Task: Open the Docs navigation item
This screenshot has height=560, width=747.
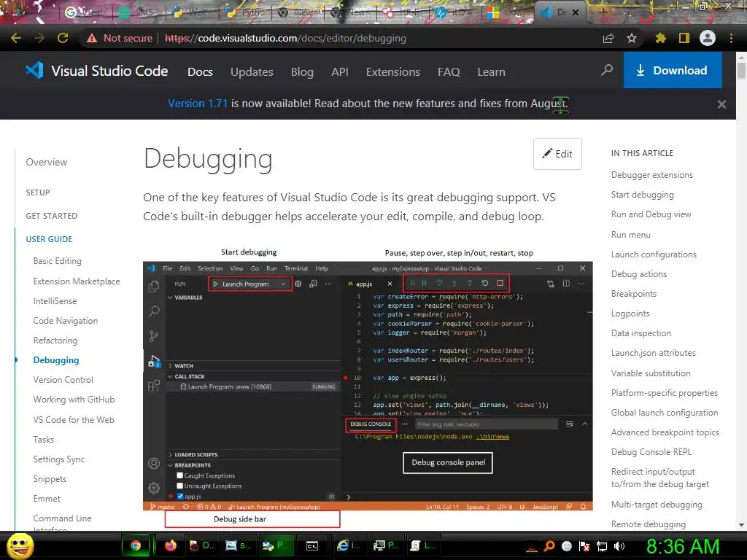Action: (x=200, y=72)
